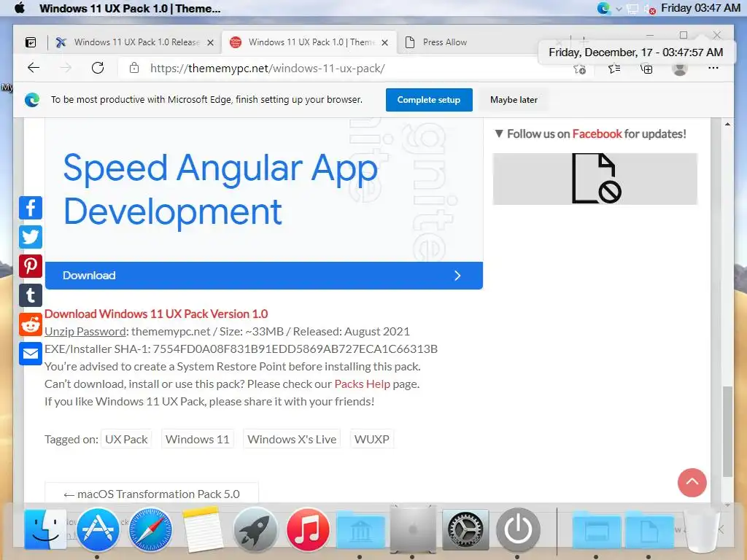Viewport: 747px width, 560px height.
Task: Click the muted volume icon in menu bar
Action: click(649, 9)
